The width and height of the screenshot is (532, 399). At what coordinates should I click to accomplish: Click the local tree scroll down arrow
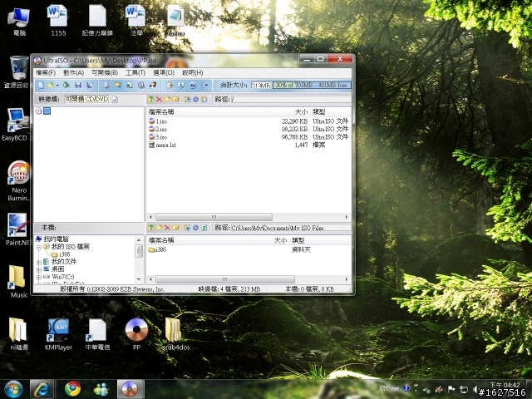pyautogui.click(x=139, y=279)
